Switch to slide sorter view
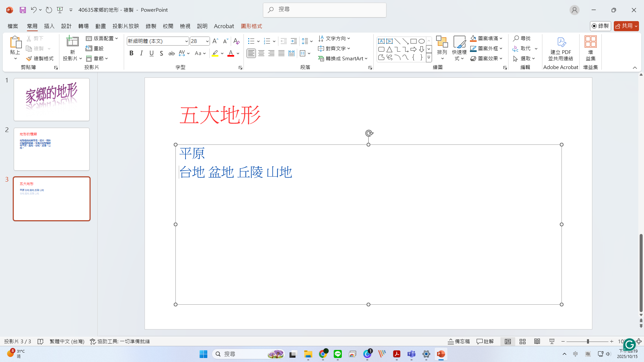This screenshot has height=362, width=644. click(522, 341)
